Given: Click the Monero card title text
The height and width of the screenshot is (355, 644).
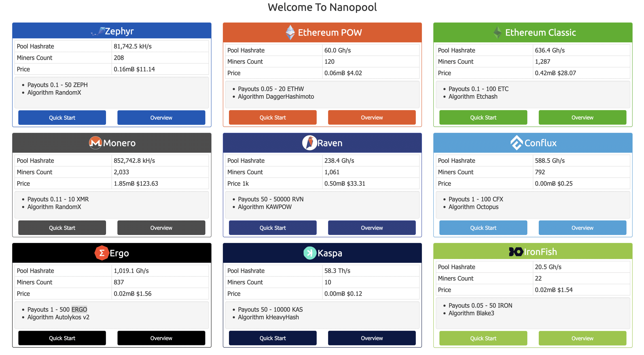Looking at the screenshot, I should pyautogui.click(x=119, y=143).
